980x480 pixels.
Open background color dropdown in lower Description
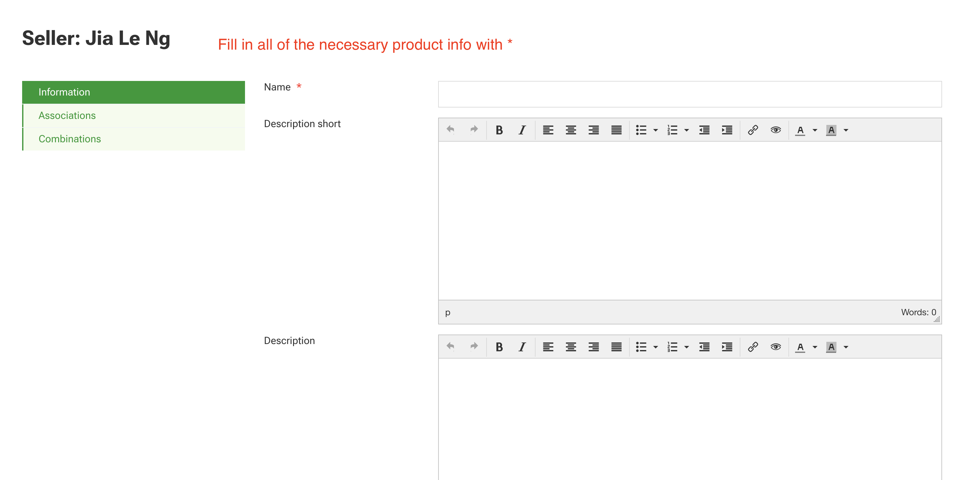click(x=846, y=347)
